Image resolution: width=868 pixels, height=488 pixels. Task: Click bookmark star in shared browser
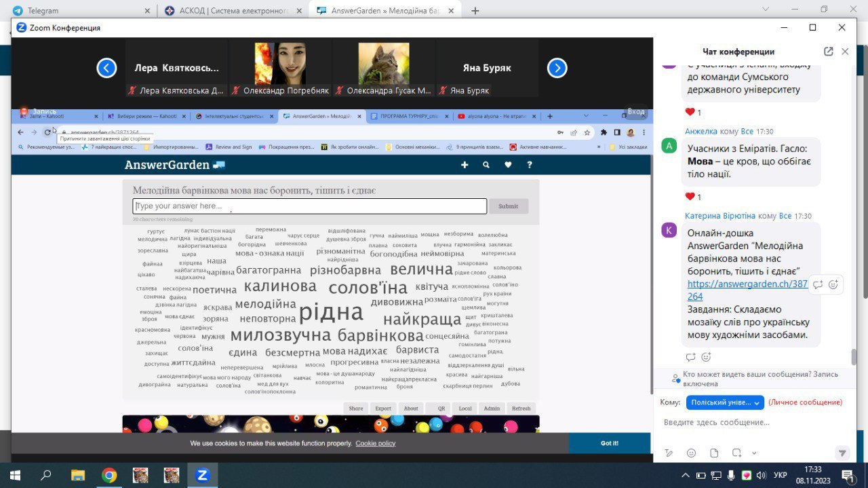(587, 132)
